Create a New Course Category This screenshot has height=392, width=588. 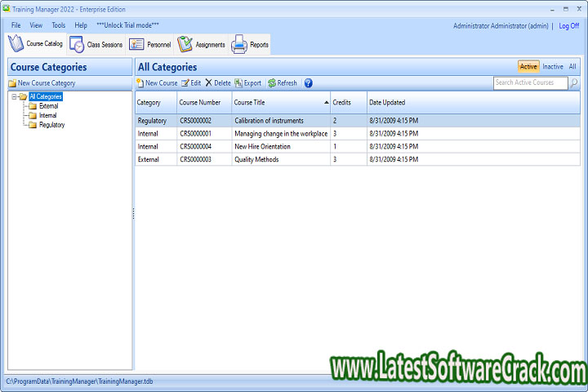tap(42, 83)
